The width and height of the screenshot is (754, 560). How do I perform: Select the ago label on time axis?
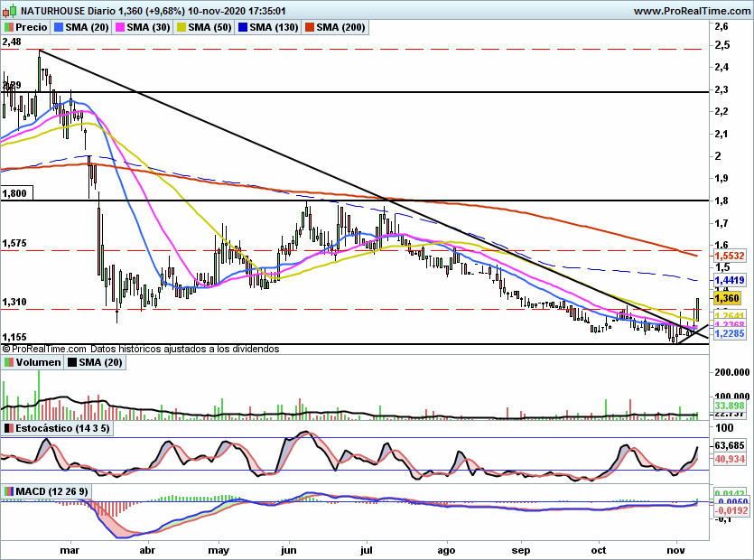coord(446,550)
